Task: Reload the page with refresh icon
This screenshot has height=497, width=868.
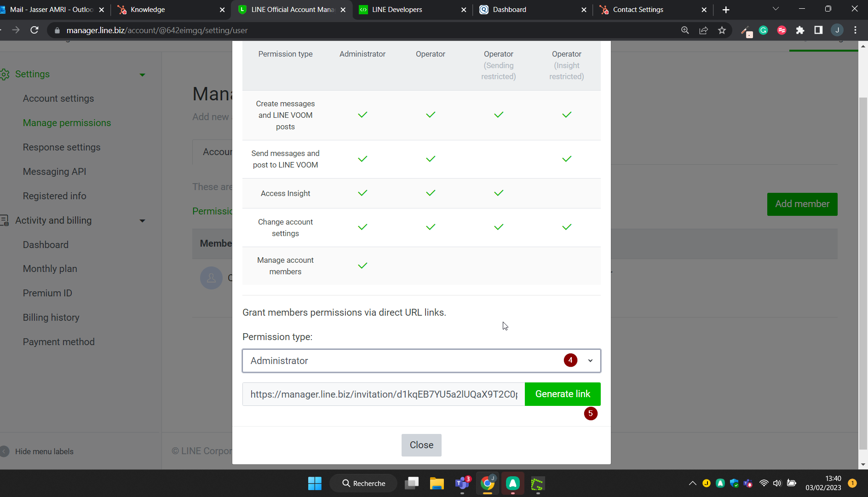Action: [34, 30]
